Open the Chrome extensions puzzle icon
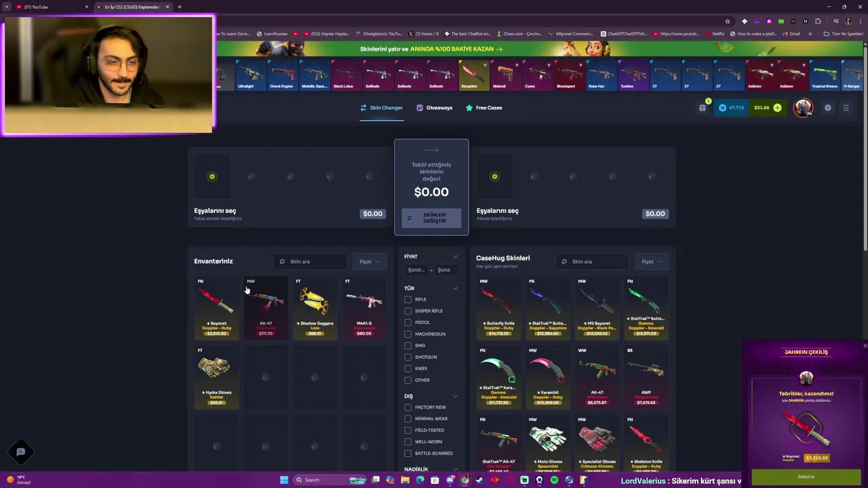868x488 pixels. 818,21
